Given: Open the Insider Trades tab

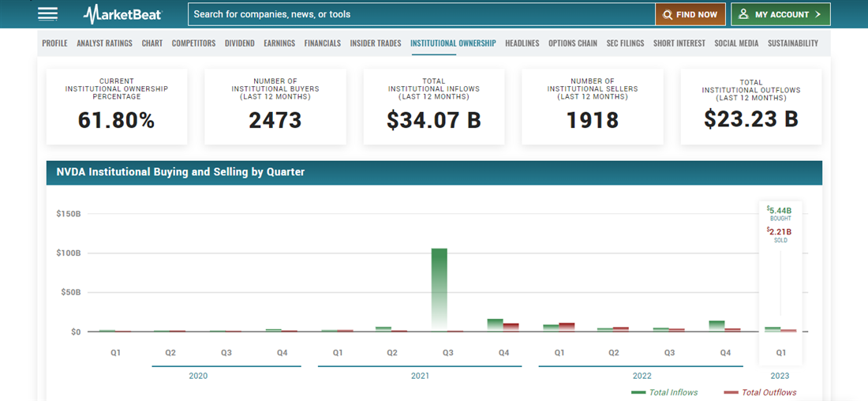Looking at the screenshot, I should click(x=376, y=43).
